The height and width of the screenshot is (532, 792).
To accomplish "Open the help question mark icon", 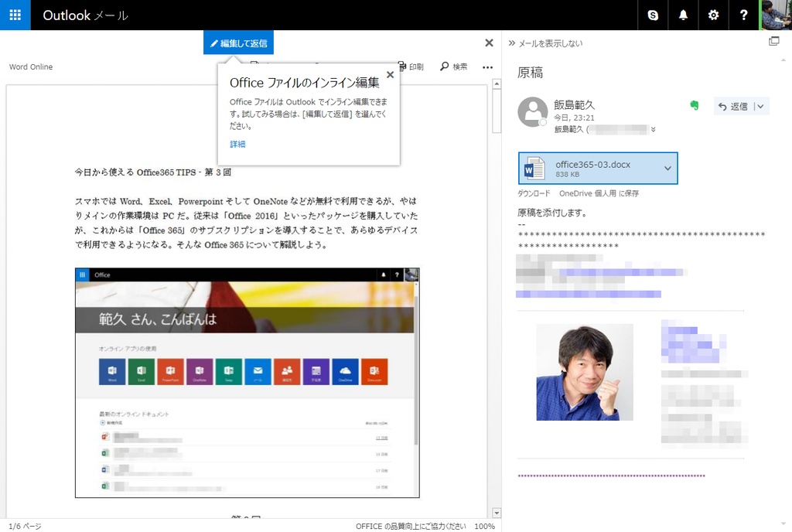I will pos(743,15).
